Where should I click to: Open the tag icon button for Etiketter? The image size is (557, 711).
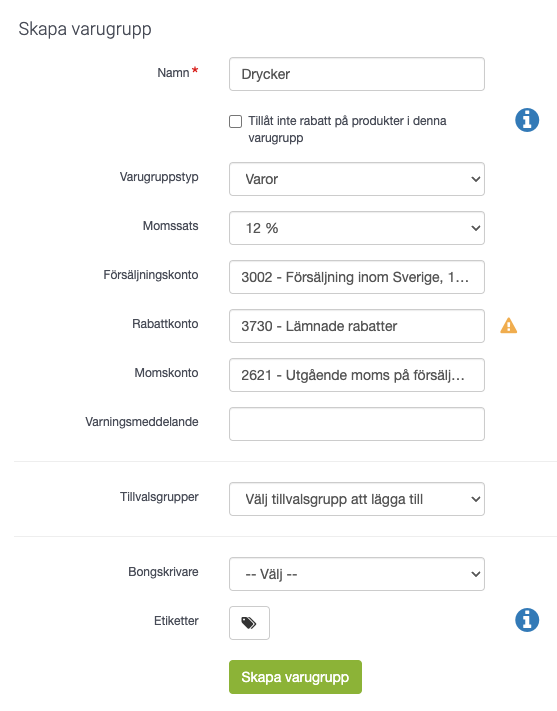249,623
